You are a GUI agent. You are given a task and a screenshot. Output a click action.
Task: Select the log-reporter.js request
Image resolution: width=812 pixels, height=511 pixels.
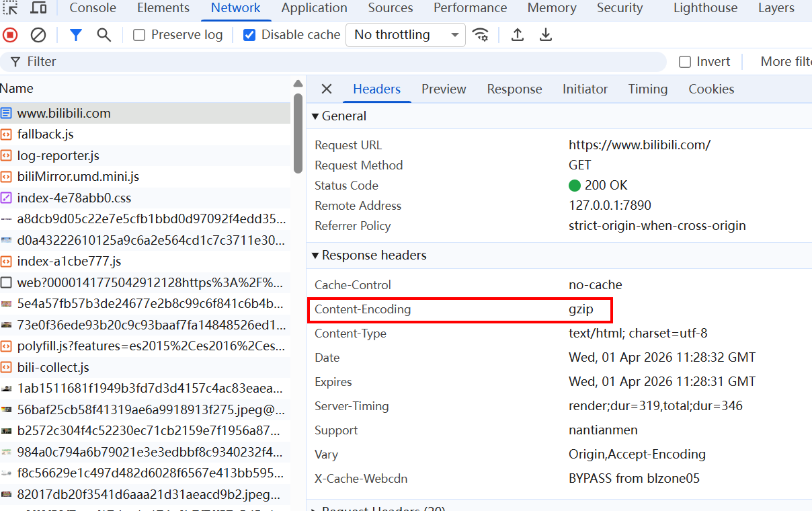[x=145, y=155]
